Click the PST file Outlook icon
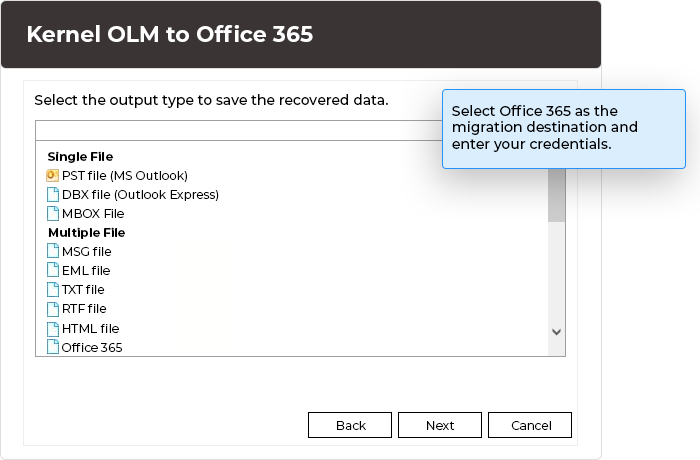 [x=52, y=176]
